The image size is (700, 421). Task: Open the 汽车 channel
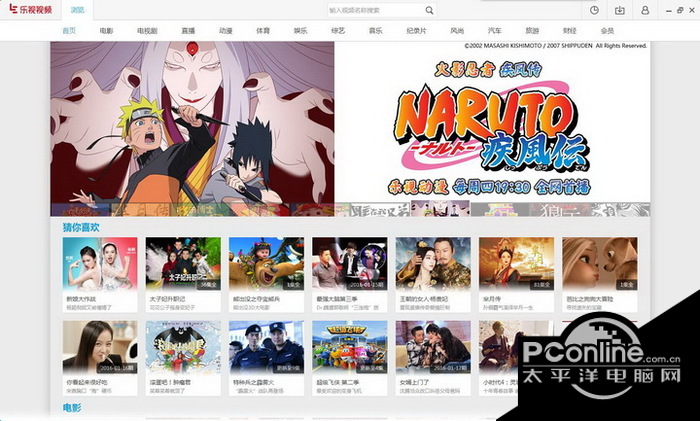coord(495,31)
